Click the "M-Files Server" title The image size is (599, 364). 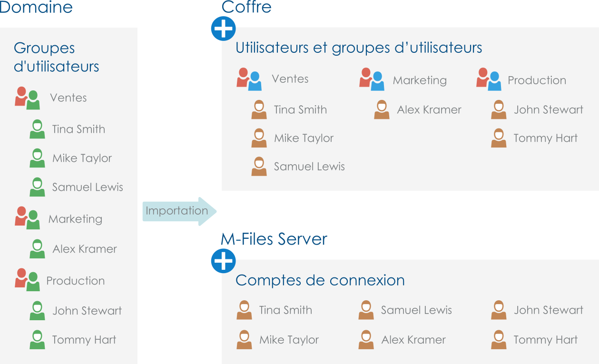(x=274, y=239)
